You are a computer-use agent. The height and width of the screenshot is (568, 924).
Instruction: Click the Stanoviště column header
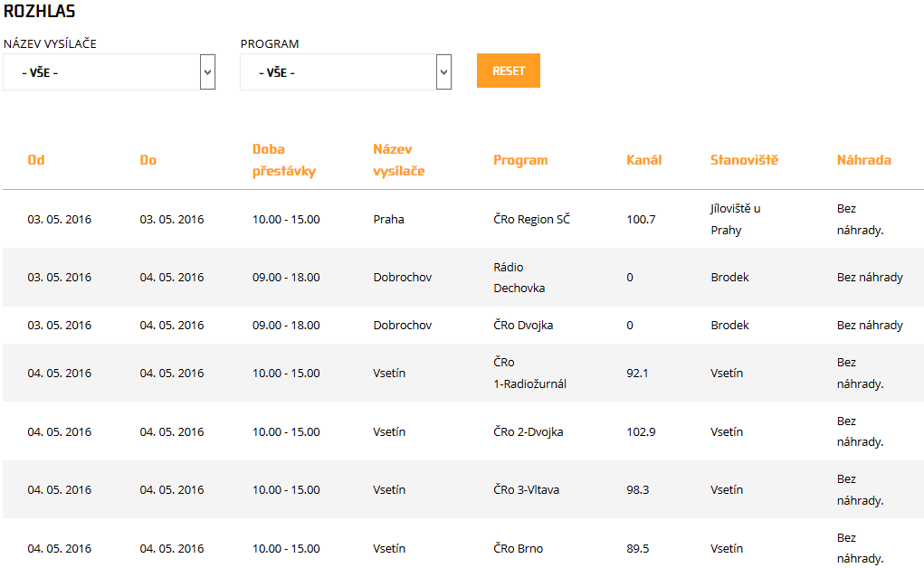744,160
